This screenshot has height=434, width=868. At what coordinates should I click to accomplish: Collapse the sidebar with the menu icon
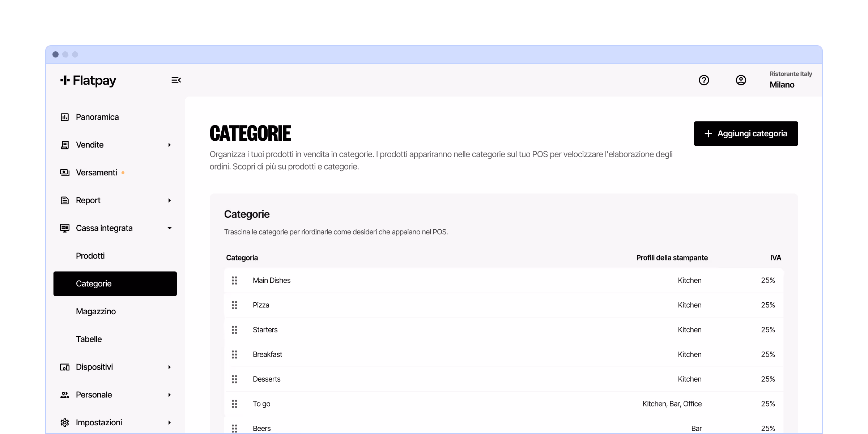tap(176, 80)
